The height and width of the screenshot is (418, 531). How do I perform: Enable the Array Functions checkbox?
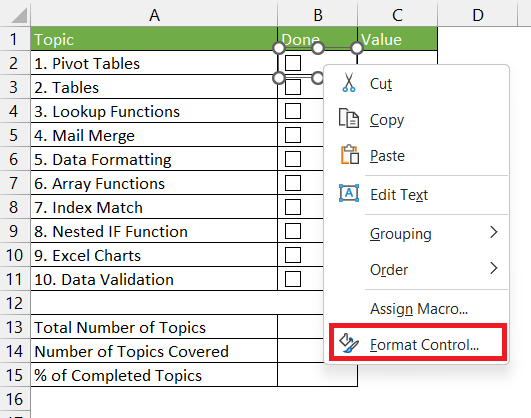pyautogui.click(x=293, y=183)
